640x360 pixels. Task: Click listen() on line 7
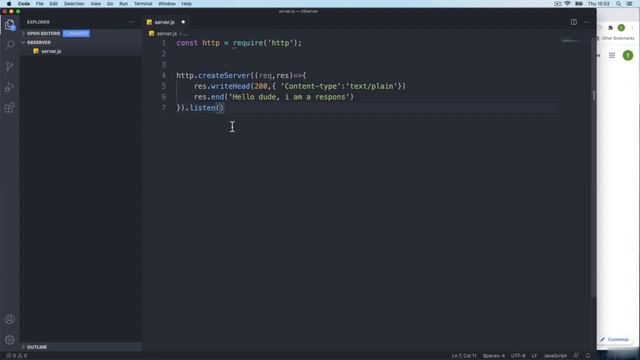click(x=207, y=108)
